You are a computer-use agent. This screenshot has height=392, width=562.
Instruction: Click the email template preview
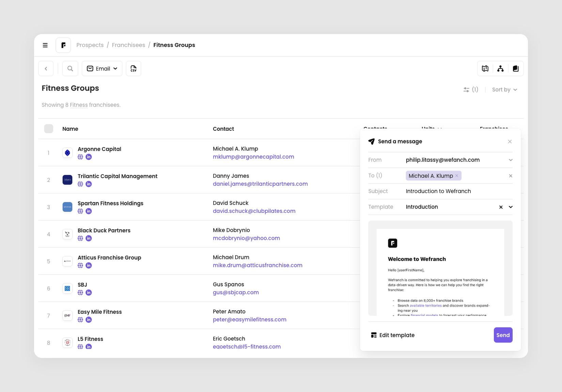click(x=440, y=268)
